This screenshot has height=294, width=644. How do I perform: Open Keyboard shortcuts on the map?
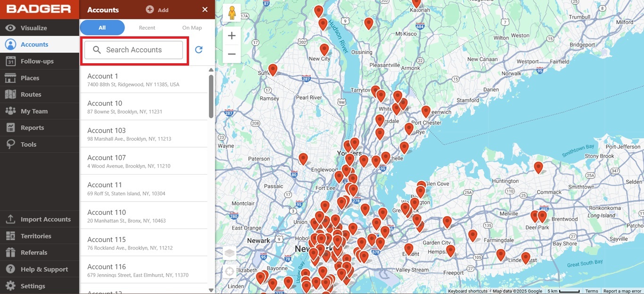(x=468, y=291)
